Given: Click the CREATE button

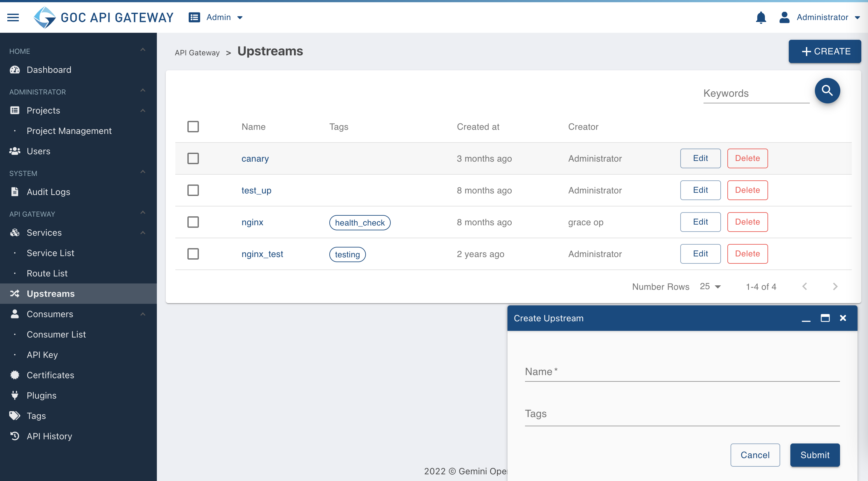Looking at the screenshot, I should point(824,51).
